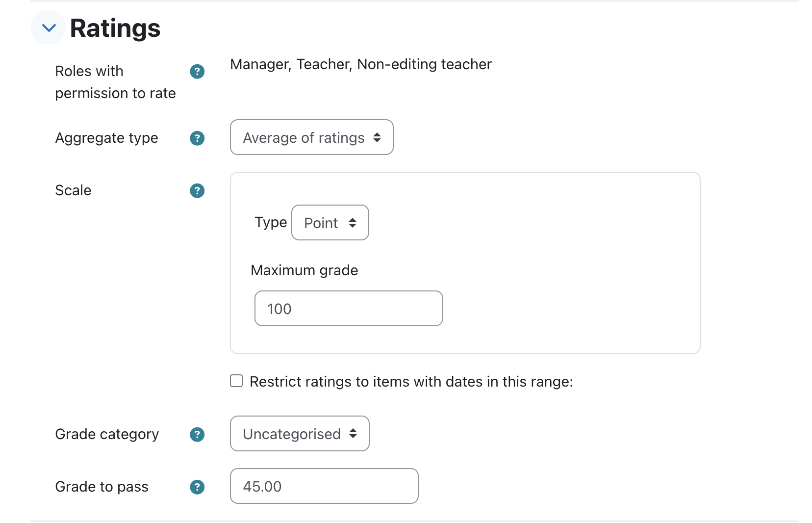Click the Maximum grade label
The image size is (812, 523).
(304, 270)
